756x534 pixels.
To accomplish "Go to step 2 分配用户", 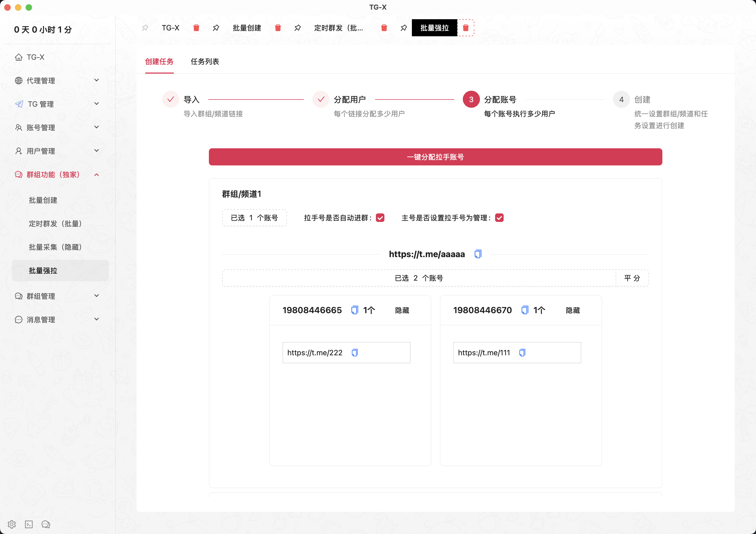I will (321, 99).
